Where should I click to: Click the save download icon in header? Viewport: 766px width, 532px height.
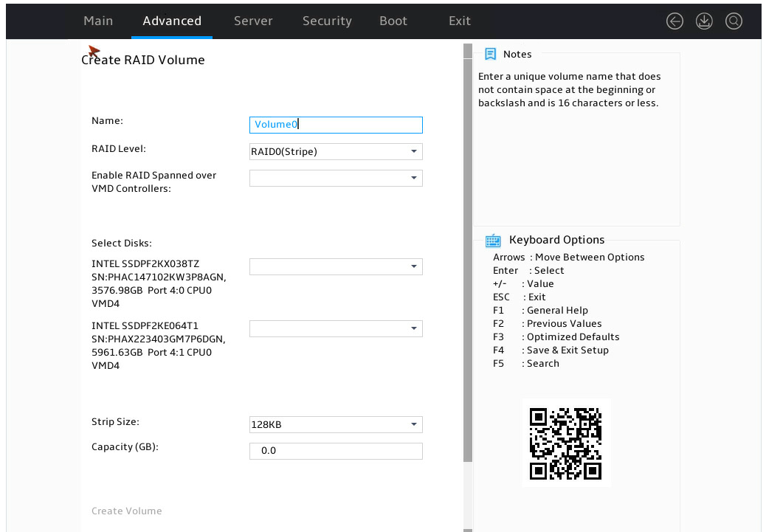click(x=704, y=21)
